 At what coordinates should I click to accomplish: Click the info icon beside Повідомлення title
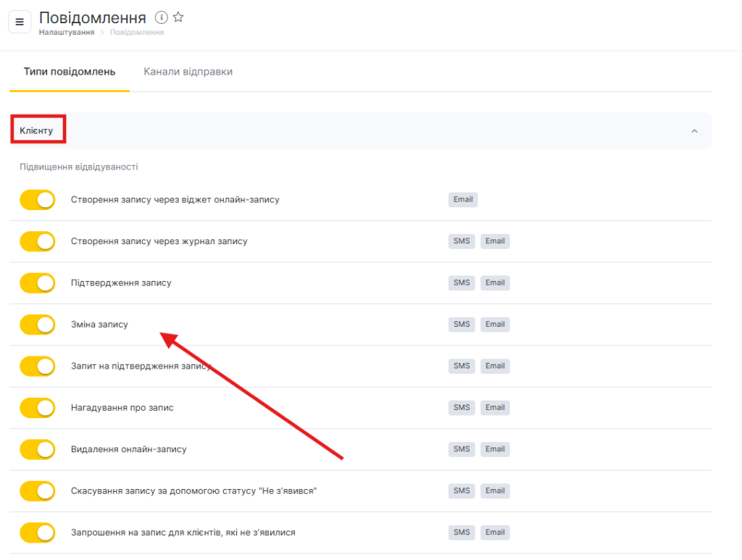click(162, 17)
